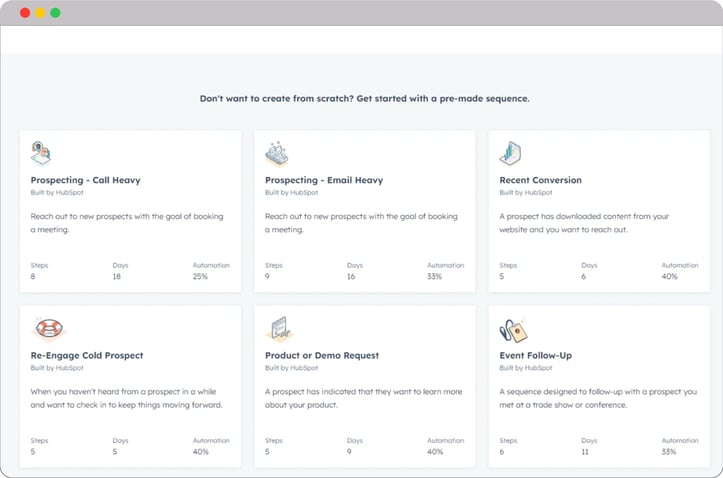Click the Call Heavy 25% automation value

pyautogui.click(x=200, y=277)
